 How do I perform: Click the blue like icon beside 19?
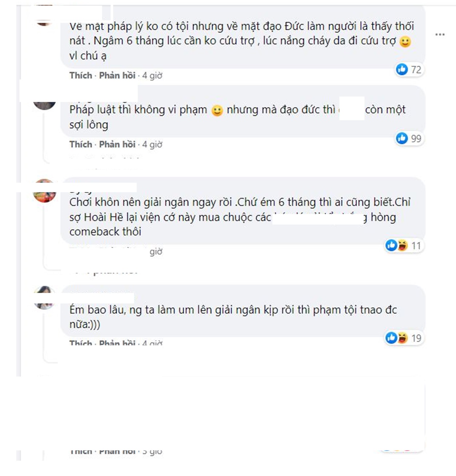pyautogui.click(x=391, y=338)
